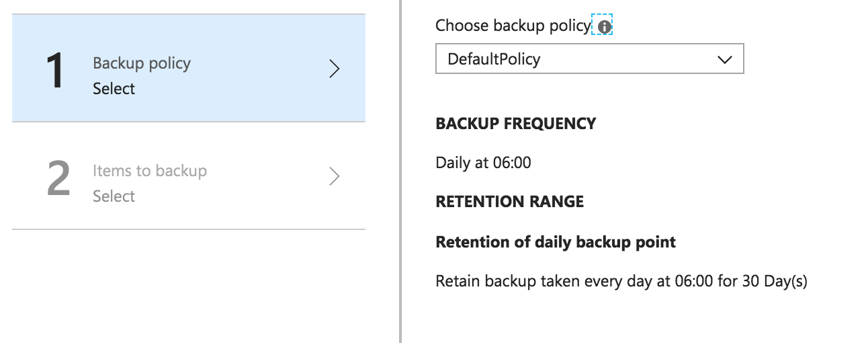Click the RETENTION RANGE heading
This screenshot has width=868, height=343.
(x=509, y=202)
